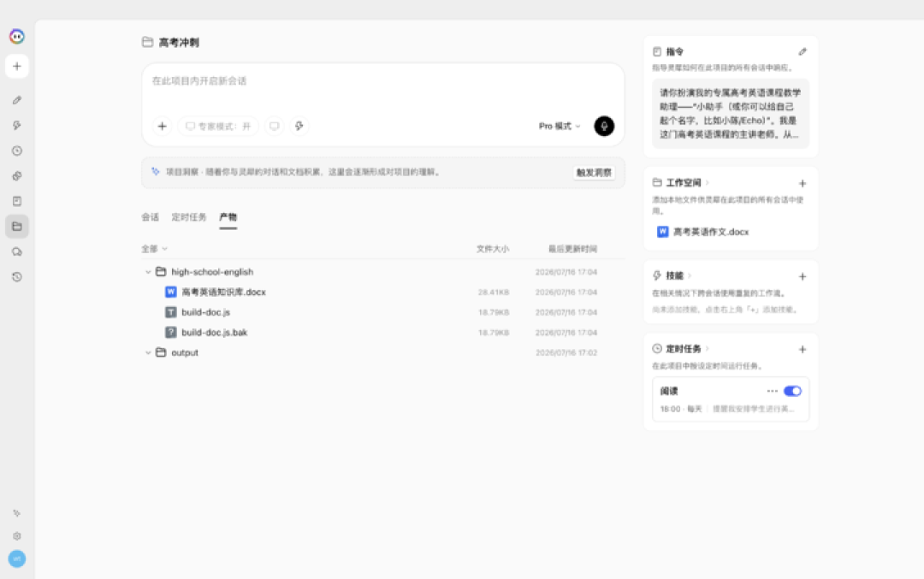Open the 全部 filter dropdown
Viewport: 924px width, 579px height.
coord(154,249)
